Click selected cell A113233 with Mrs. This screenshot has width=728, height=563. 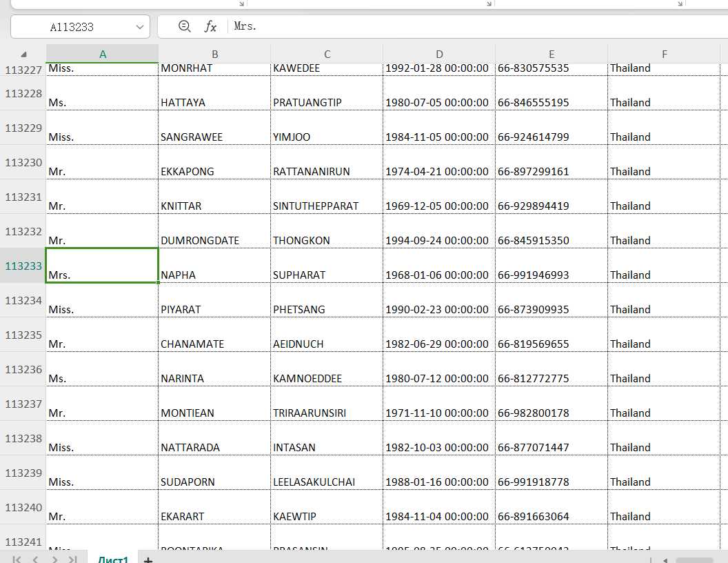point(102,266)
